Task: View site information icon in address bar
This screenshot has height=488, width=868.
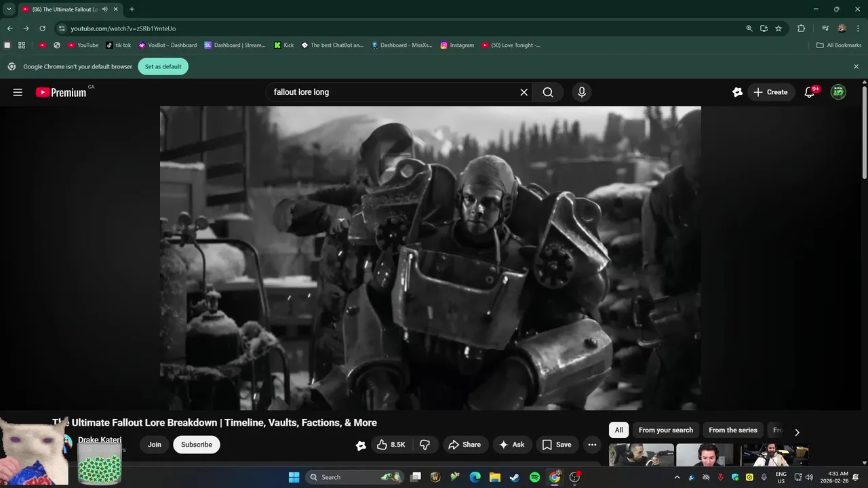Action: click(62, 28)
